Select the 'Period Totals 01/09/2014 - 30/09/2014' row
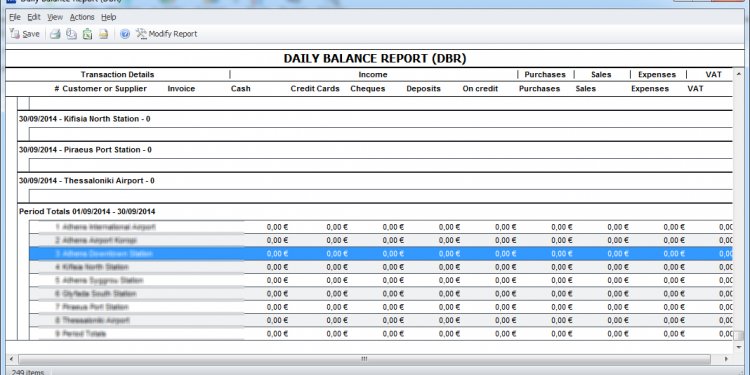This screenshot has width=750, height=375. pos(375,211)
